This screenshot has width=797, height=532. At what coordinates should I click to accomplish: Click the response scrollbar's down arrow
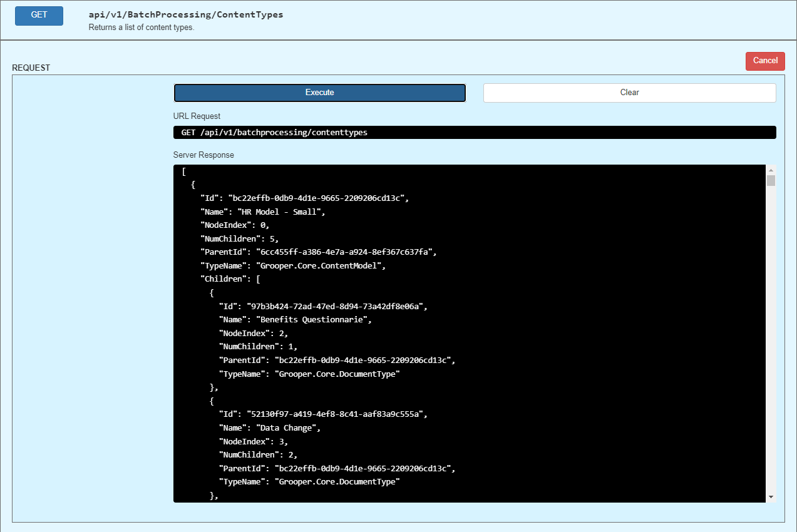(771, 497)
